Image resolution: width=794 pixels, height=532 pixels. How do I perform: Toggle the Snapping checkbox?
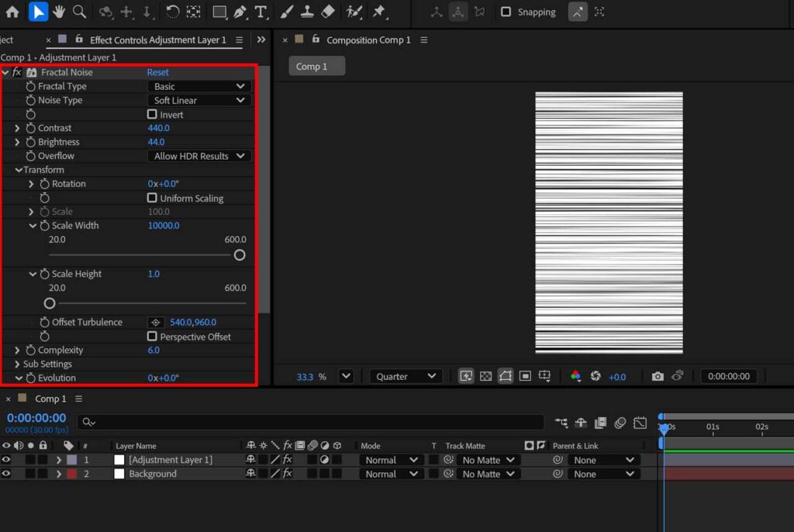coord(506,12)
